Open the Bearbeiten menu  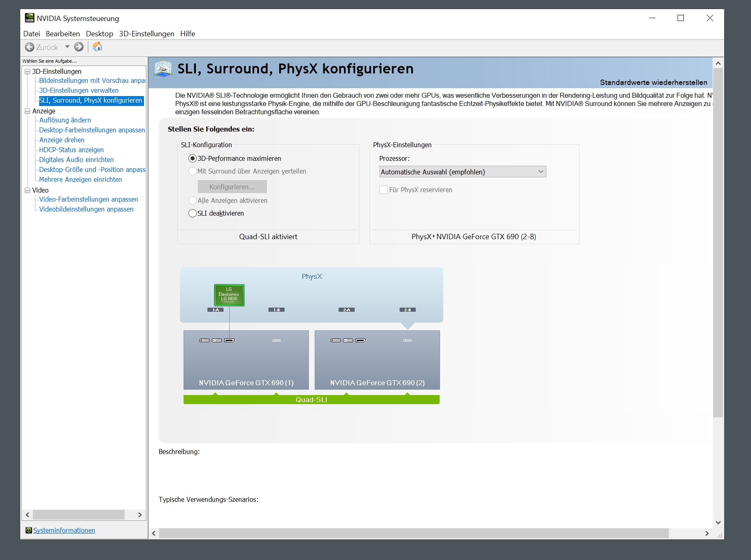[x=63, y=34]
